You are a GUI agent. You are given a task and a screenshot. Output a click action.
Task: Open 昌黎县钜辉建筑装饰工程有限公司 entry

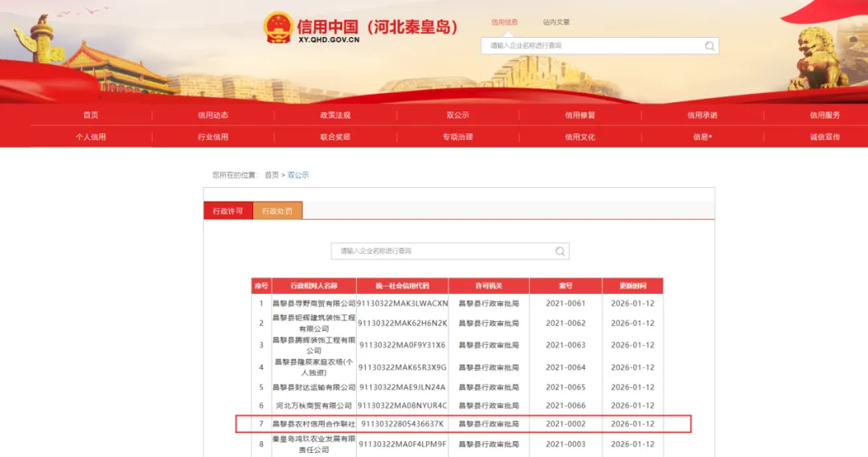(x=314, y=323)
